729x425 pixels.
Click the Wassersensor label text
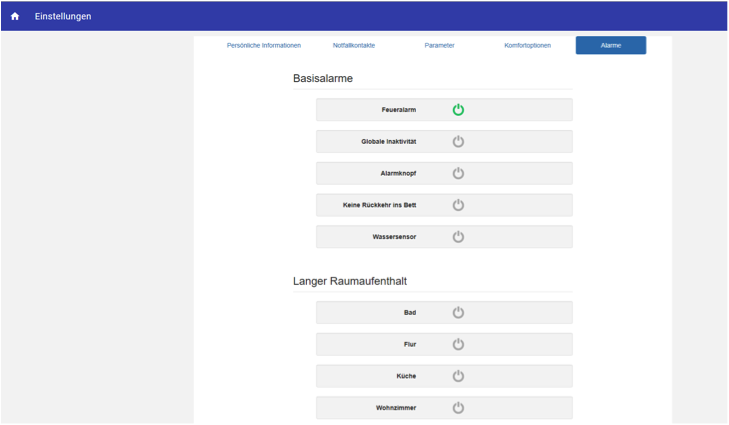(x=394, y=237)
